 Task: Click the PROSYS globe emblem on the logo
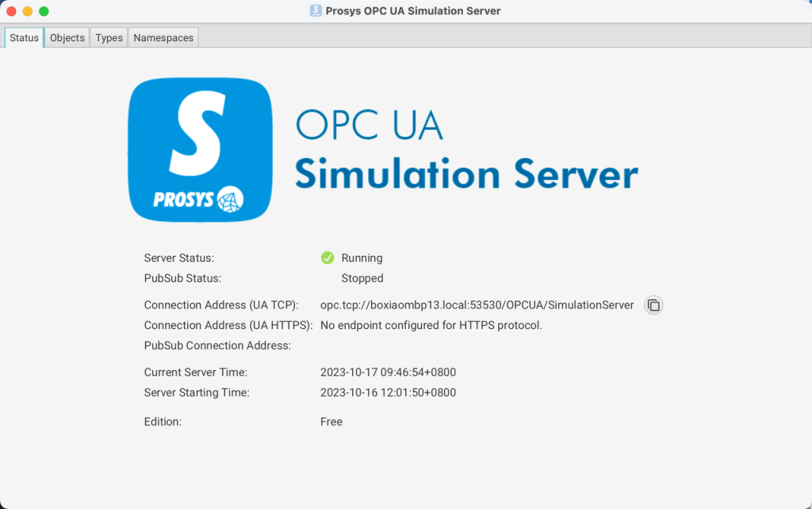pos(230,201)
